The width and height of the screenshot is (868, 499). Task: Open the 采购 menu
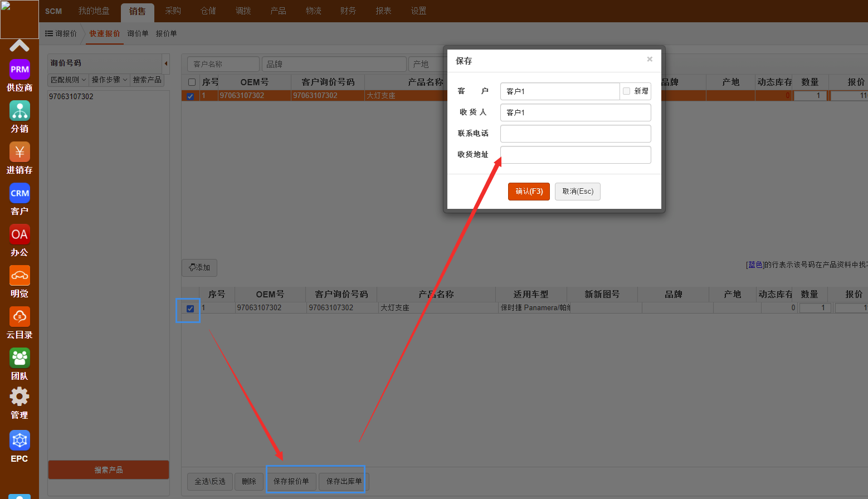click(x=173, y=11)
